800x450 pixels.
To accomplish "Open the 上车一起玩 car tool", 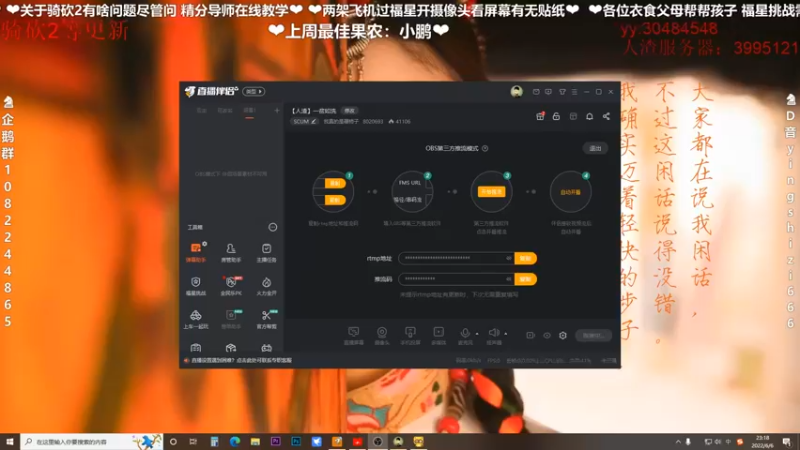I will (x=196, y=319).
